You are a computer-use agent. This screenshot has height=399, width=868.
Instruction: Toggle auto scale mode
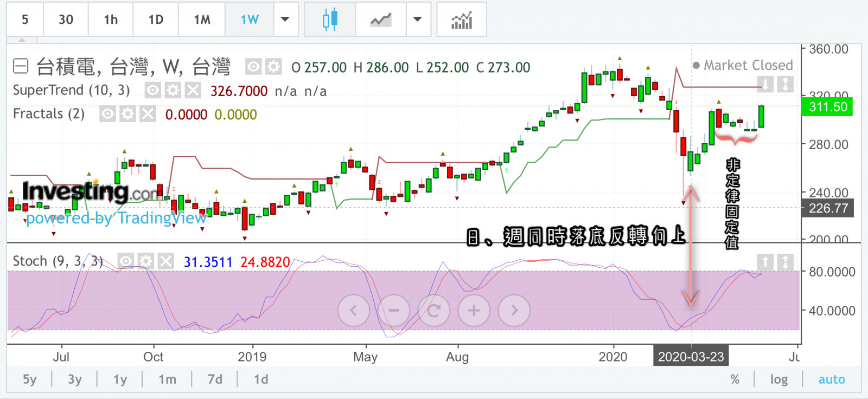(832, 379)
